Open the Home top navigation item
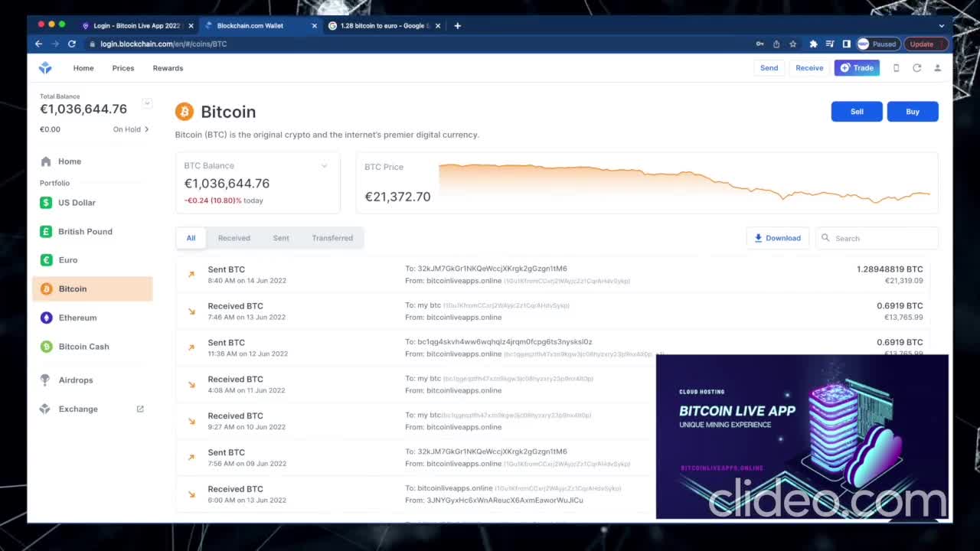 click(x=83, y=68)
